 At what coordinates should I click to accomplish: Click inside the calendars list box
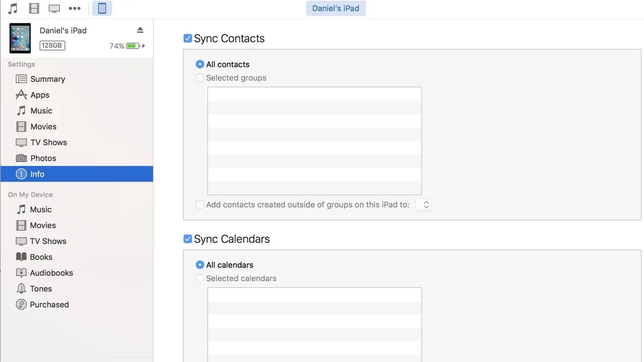pyautogui.click(x=314, y=324)
